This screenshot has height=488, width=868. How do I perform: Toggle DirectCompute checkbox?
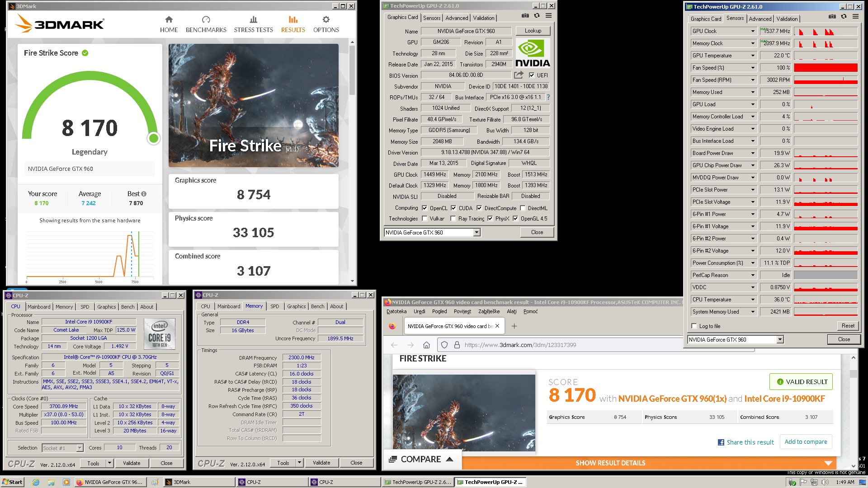(x=479, y=208)
